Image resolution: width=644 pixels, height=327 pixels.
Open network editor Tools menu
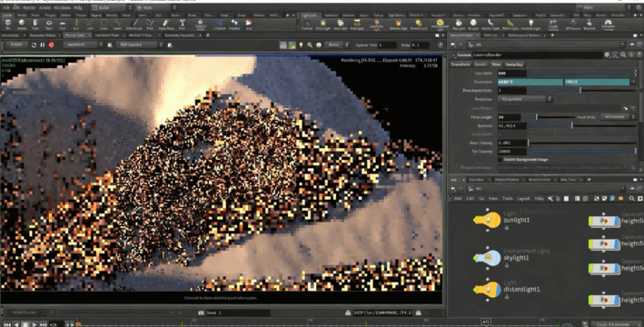coord(507,199)
